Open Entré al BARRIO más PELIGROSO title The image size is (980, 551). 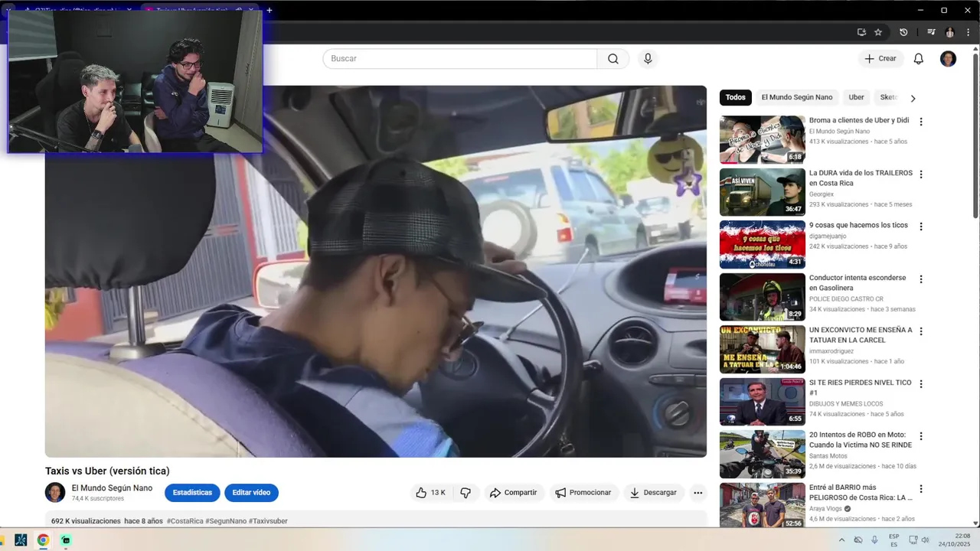(861, 492)
